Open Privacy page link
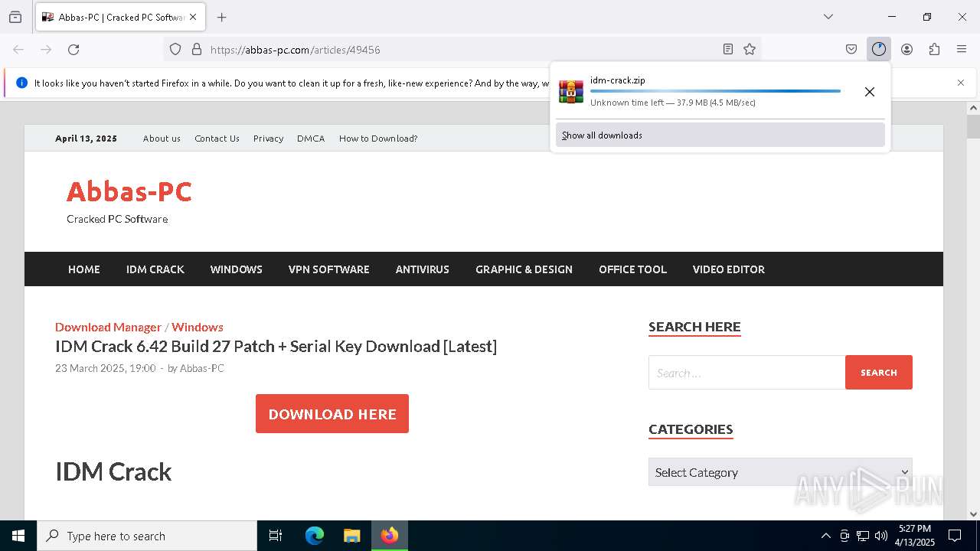This screenshot has height=551, width=980. pos(268,139)
